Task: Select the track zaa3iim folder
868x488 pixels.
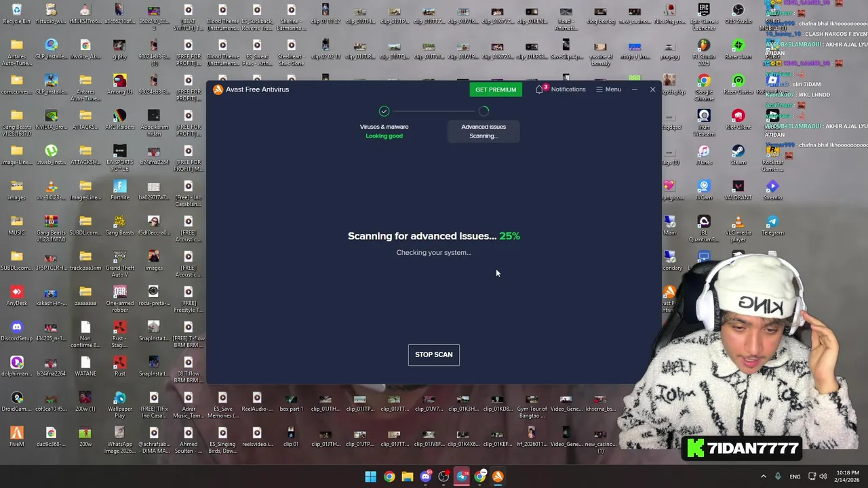Action: [85, 260]
